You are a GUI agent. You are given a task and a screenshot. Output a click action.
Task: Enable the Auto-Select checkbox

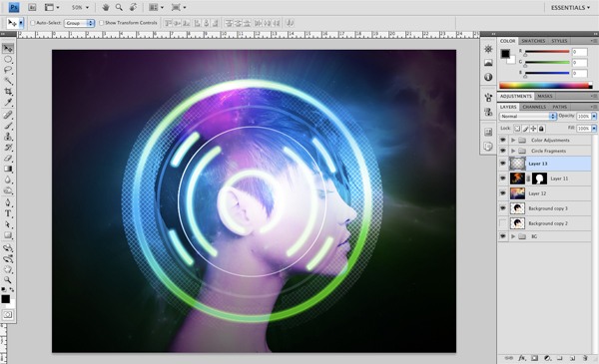coord(33,23)
